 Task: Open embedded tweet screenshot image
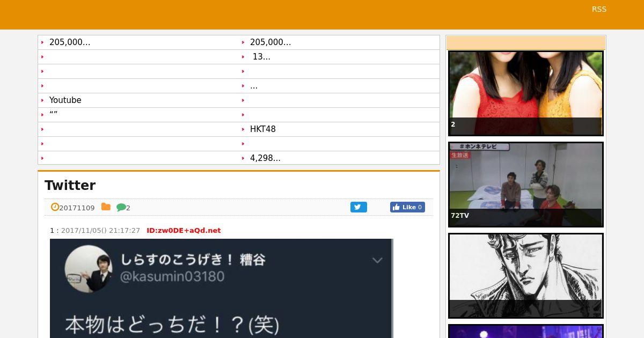point(222,288)
